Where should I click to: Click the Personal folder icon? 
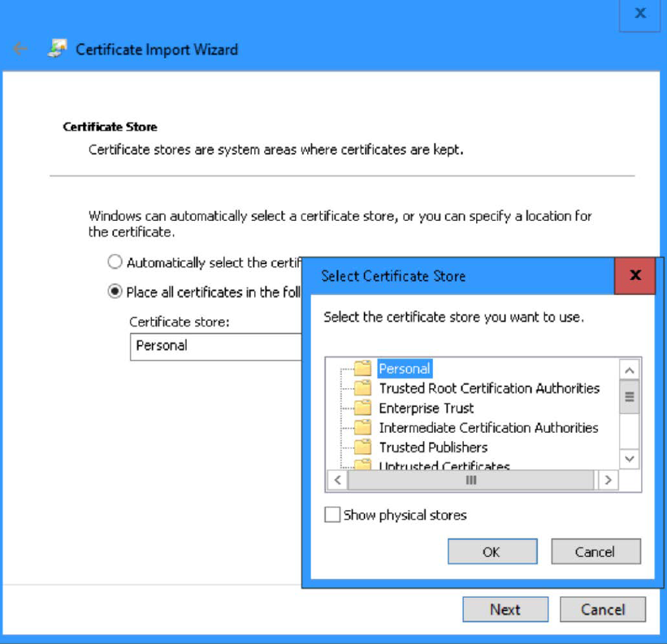coord(362,369)
